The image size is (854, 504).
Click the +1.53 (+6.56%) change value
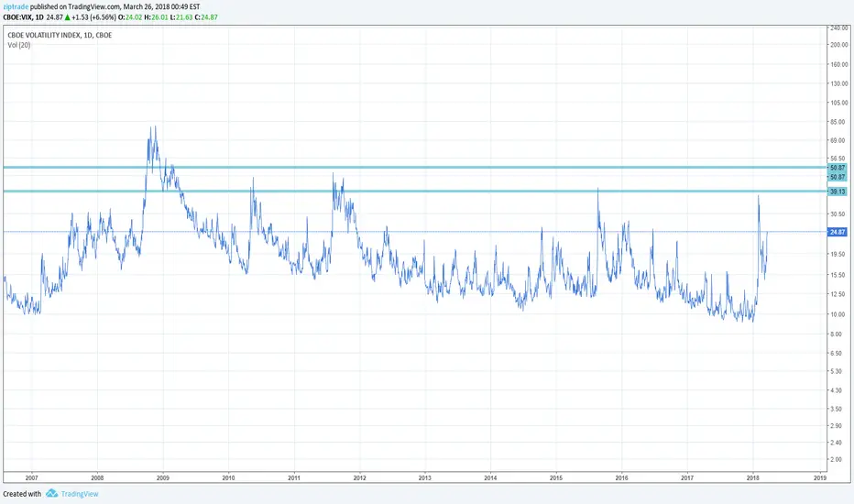point(93,16)
